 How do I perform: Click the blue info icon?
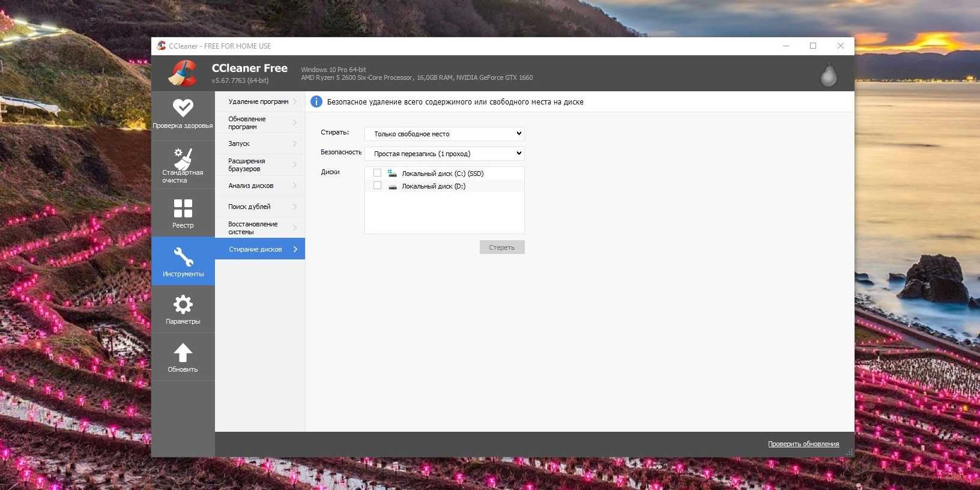(x=316, y=102)
